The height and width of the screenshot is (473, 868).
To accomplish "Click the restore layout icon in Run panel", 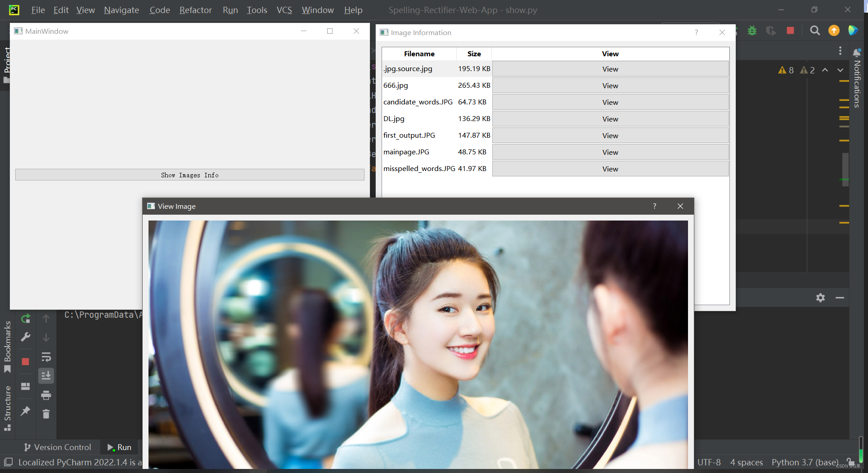I will (x=26, y=386).
